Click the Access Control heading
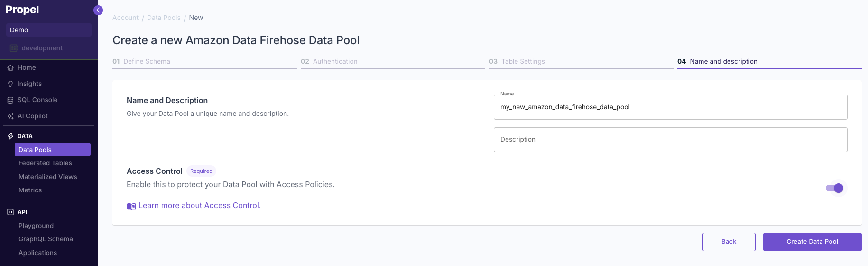 (x=155, y=171)
